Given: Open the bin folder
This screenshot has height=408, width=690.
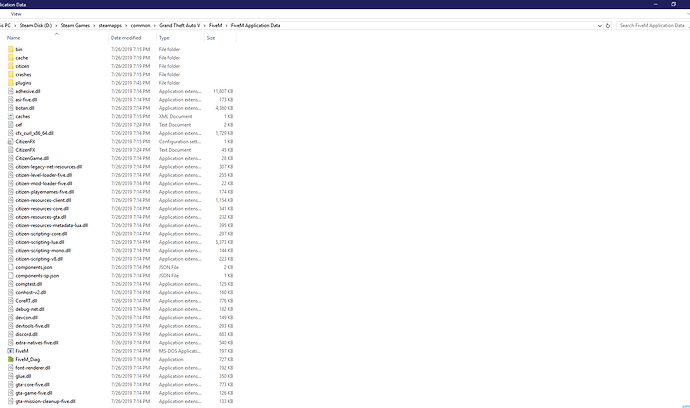Looking at the screenshot, I should tap(19, 48).
